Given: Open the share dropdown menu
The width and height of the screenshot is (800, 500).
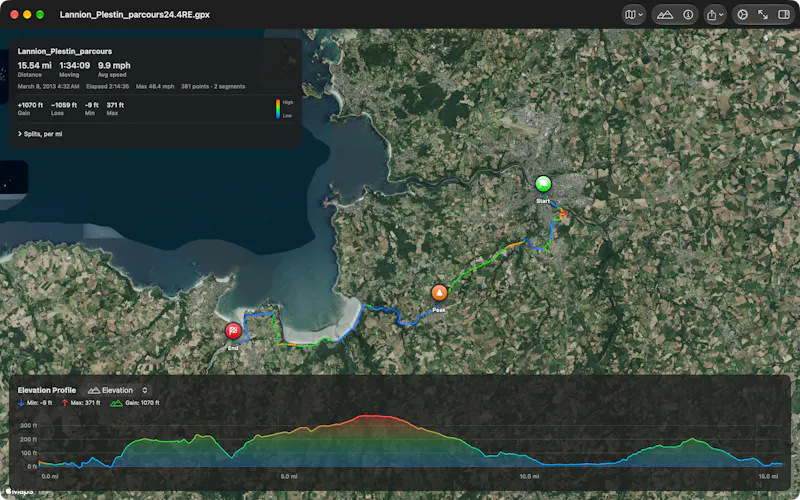Looking at the screenshot, I should [x=715, y=15].
